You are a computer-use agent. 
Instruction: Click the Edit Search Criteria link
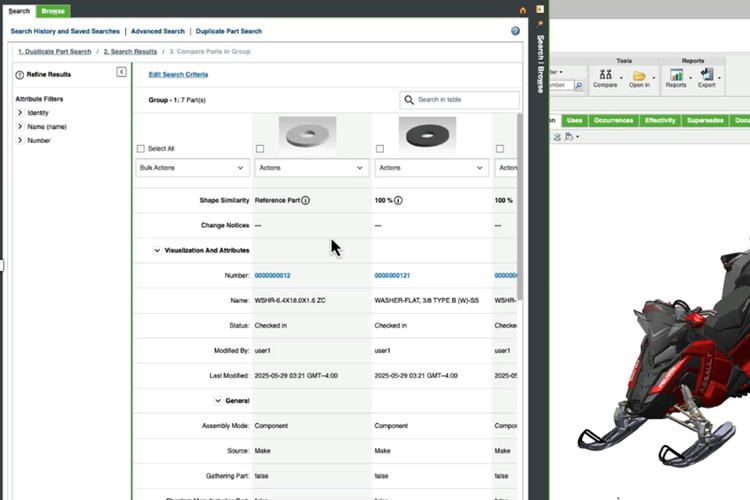tap(178, 75)
